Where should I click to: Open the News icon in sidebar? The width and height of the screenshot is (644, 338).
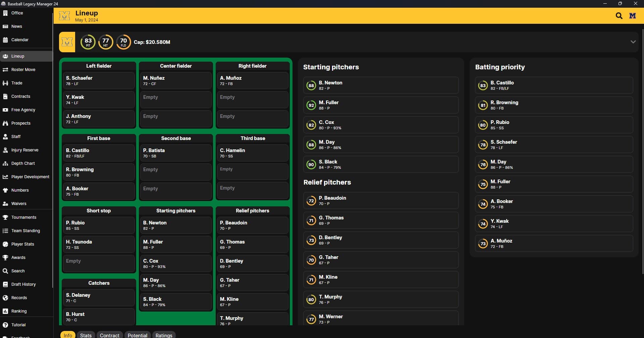5,26
